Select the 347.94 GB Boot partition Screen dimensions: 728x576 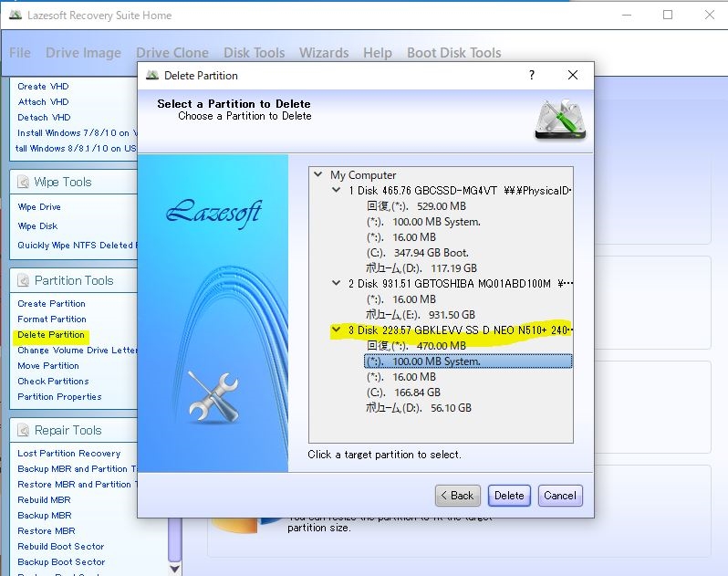tap(418, 253)
